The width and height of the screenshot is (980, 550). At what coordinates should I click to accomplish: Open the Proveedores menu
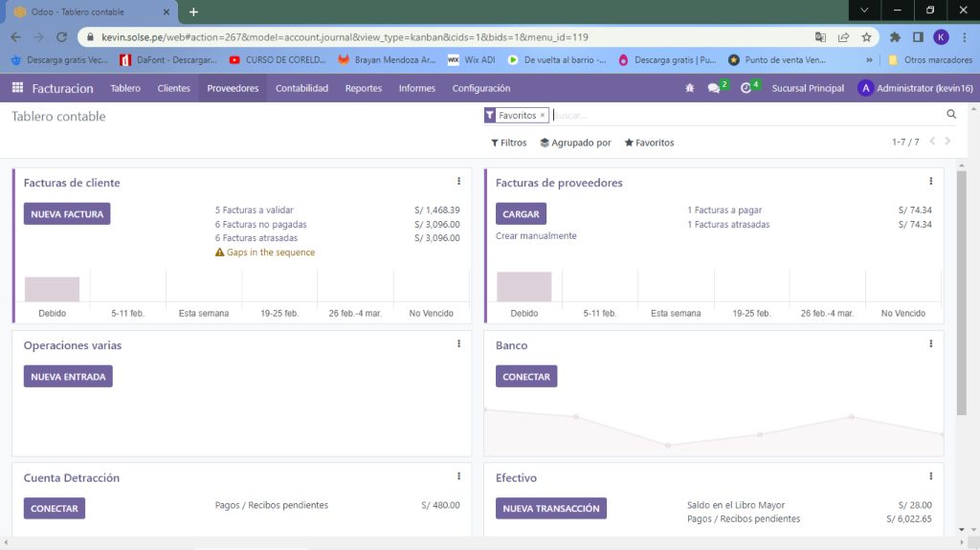click(x=233, y=88)
